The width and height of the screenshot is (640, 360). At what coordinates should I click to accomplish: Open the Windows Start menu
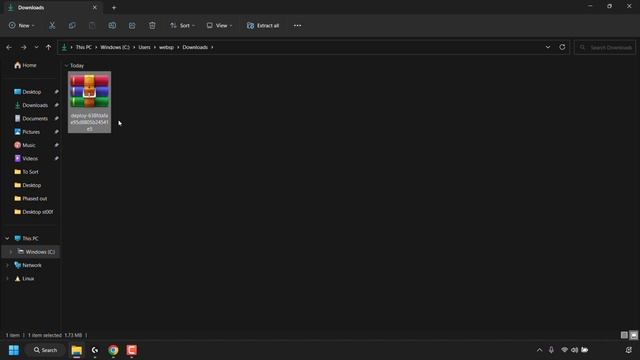(x=14, y=350)
